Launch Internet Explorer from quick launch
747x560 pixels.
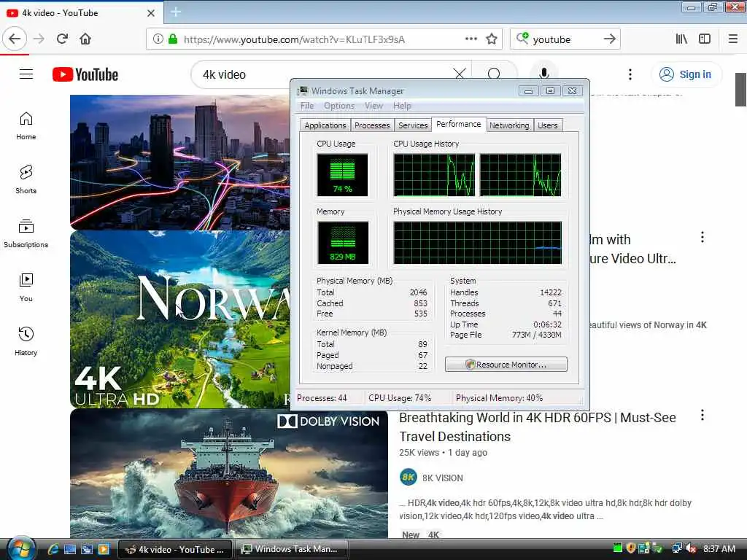(x=53, y=550)
